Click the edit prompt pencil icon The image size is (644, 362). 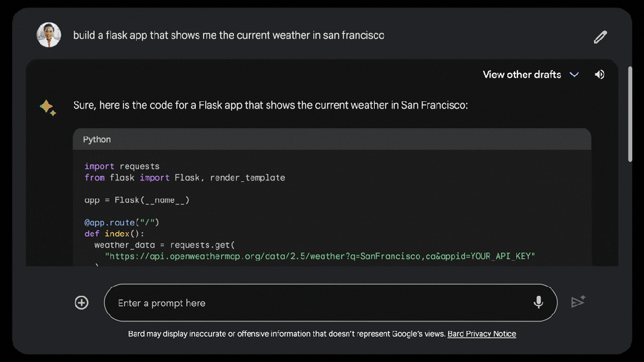(600, 37)
